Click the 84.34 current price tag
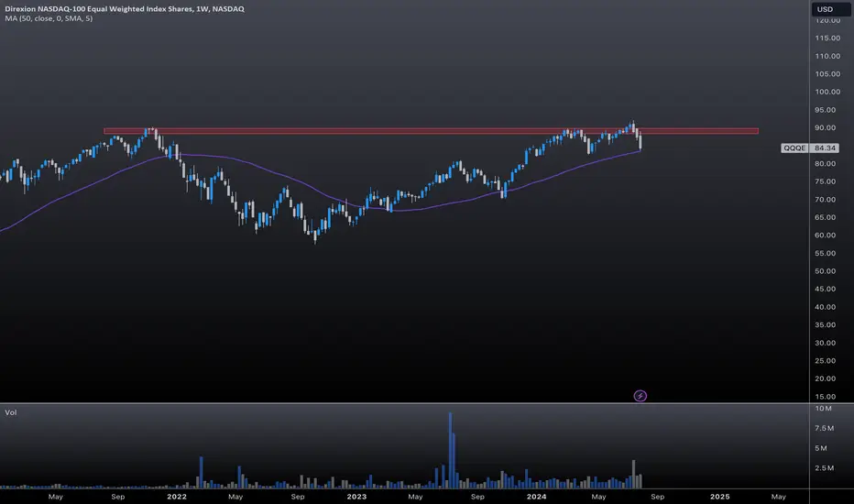 click(x=825, y=148)
